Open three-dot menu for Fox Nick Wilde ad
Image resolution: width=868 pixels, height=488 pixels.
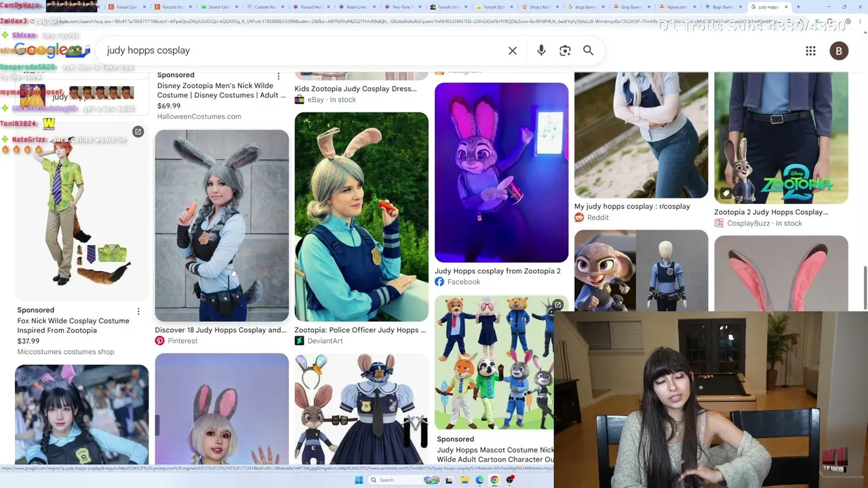click(138, 311)
